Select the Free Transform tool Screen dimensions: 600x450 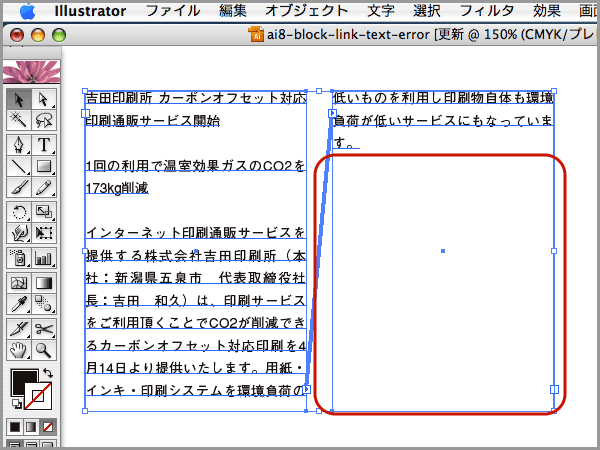[x=44, y=233]
